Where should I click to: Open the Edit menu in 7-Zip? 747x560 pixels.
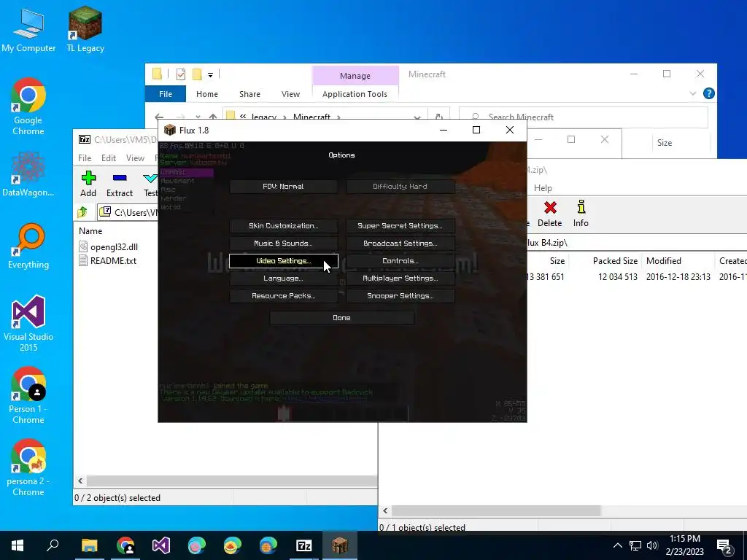[109, 158]
